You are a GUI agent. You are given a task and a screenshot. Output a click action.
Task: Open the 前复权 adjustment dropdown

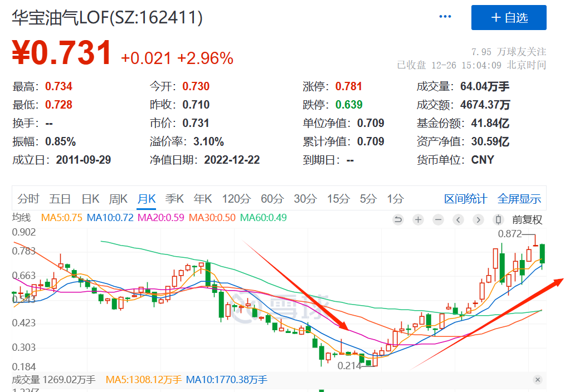point(527,219)
